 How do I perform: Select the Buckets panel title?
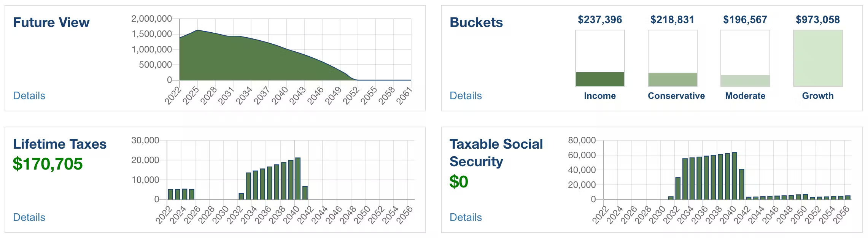coord(476,23)
